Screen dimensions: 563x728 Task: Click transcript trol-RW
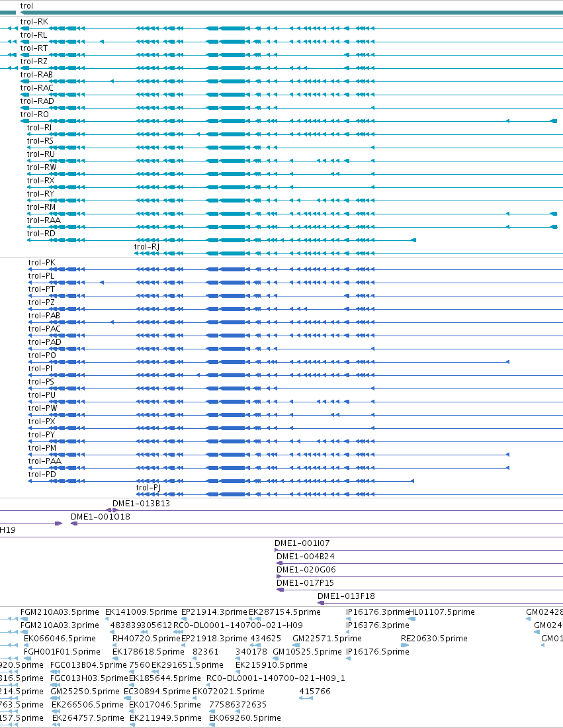pyautogui.click(x=41, y=167)
